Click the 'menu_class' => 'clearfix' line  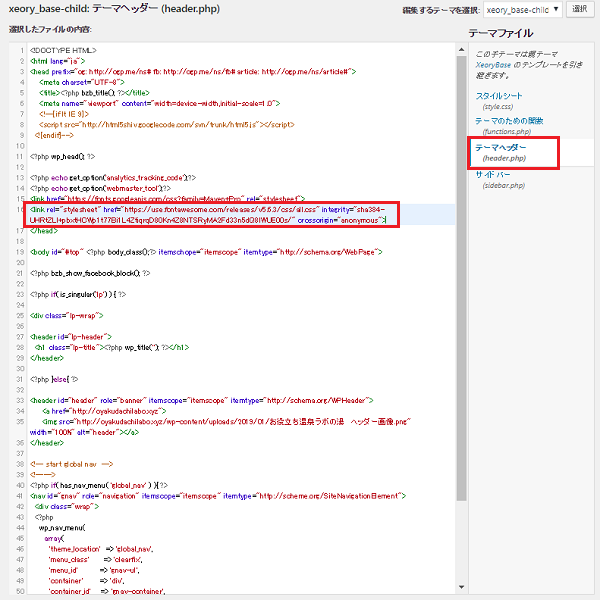pos(96,559)
